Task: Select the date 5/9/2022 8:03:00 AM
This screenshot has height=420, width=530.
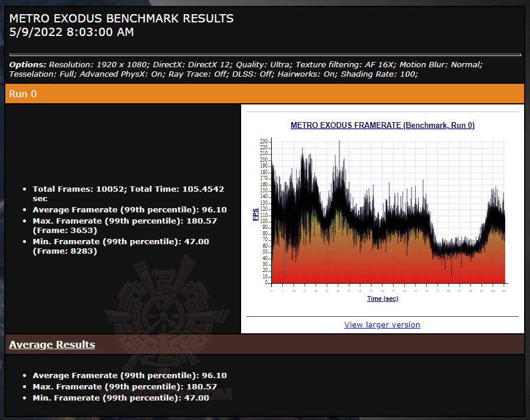Action: (72, 32)
